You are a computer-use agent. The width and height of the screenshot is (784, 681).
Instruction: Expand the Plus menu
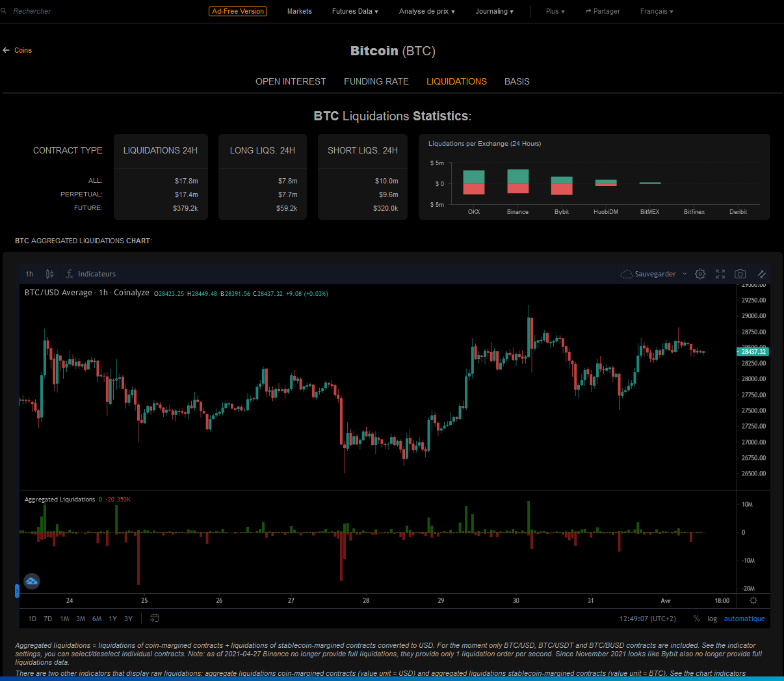(x=555, y=11)
